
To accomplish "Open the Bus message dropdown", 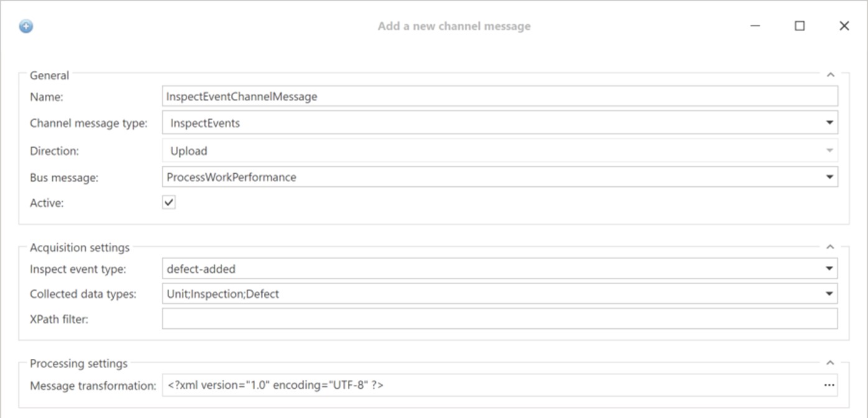I will (x=829, y=176).
